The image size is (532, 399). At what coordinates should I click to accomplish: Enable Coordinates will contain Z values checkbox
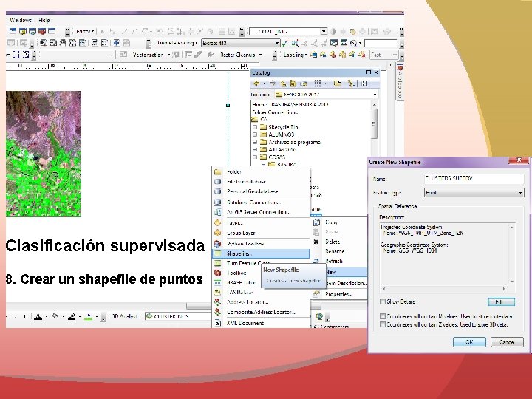(383, 324)
